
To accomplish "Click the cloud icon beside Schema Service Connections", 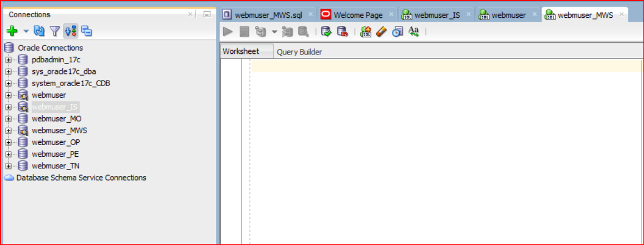I will click(9, 178).
